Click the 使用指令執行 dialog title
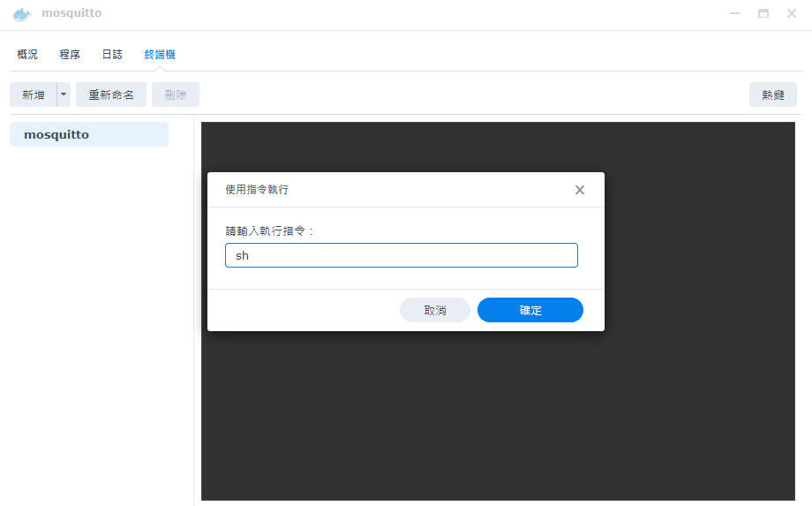812x506 pixels. coord(257,190)
